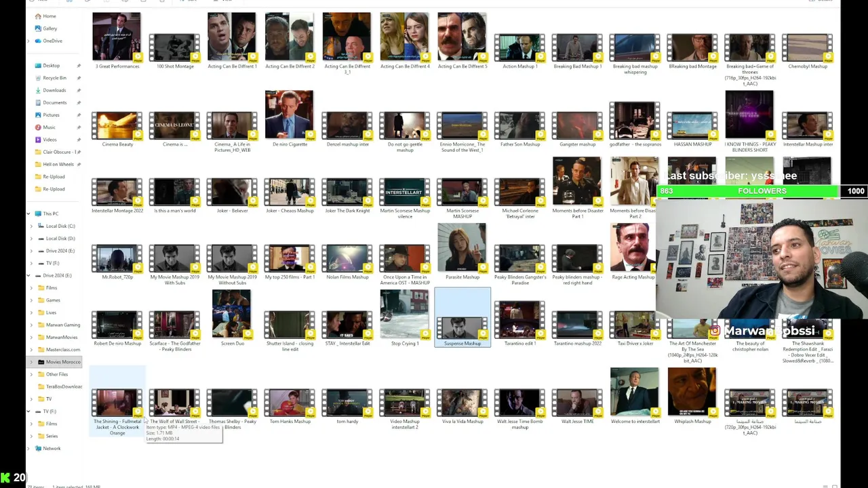Click the Tom Hanks Mashup file name
Screen dimensions: 868x488
(290, 422)
